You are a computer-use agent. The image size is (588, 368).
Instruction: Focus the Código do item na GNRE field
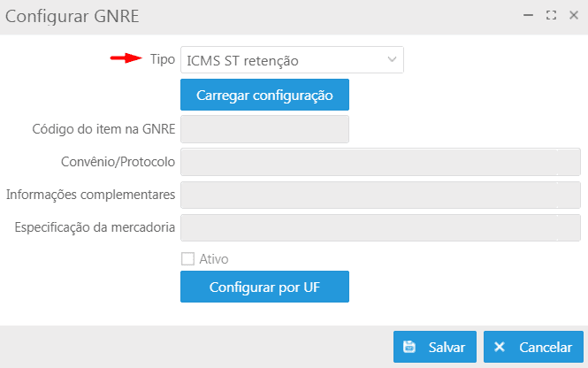click(x=264, y=129)
